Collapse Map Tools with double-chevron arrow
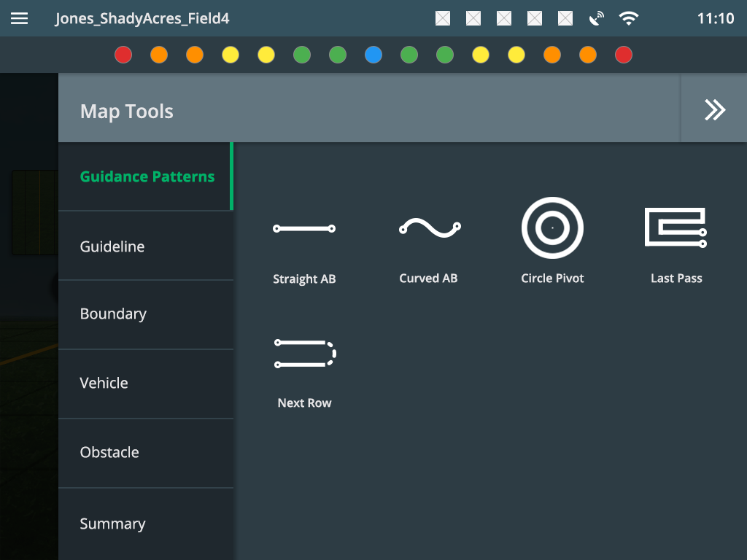 pos(714,109)
